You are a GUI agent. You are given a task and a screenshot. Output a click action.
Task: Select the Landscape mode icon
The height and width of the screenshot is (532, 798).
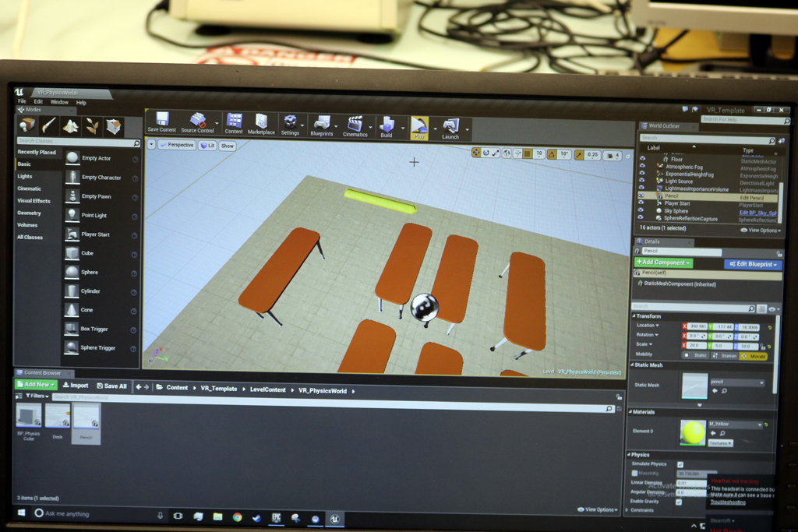click(x=70, y=125)
